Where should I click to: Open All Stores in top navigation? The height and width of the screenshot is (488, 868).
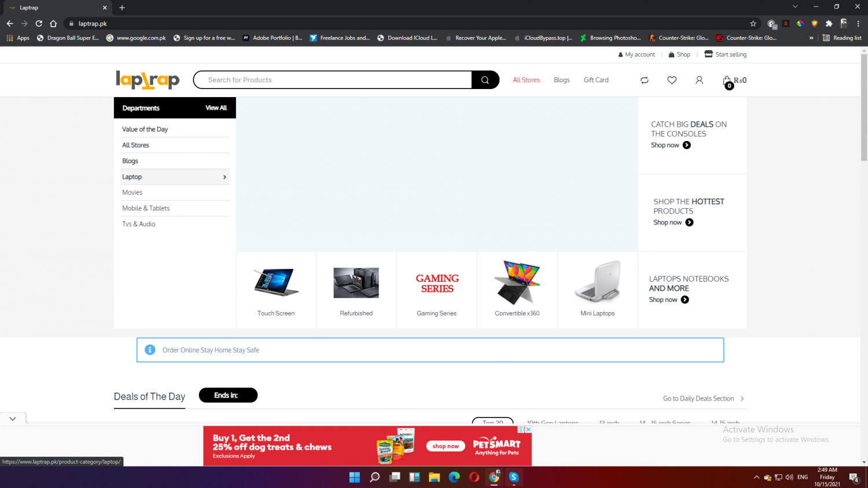(526, 80)
